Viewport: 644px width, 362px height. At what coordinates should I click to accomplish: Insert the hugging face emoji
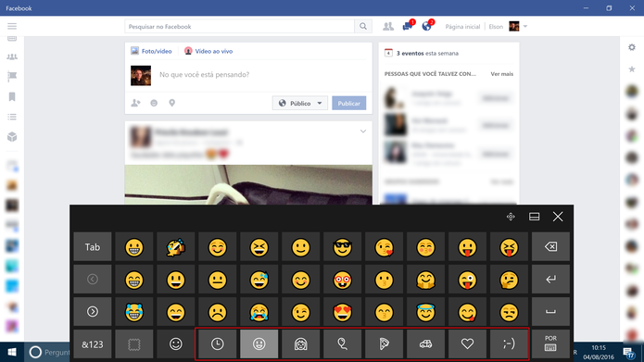pos(425,279)
